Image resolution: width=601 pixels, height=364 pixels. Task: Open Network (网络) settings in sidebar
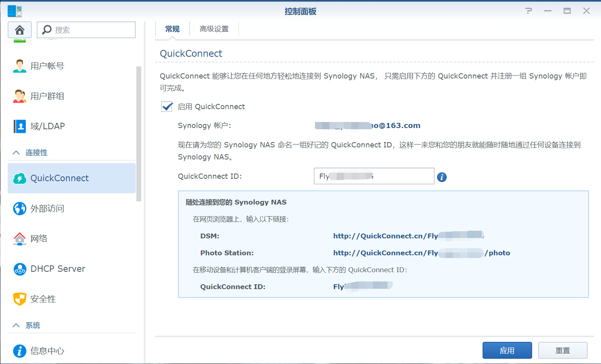[x=72, y=238]
